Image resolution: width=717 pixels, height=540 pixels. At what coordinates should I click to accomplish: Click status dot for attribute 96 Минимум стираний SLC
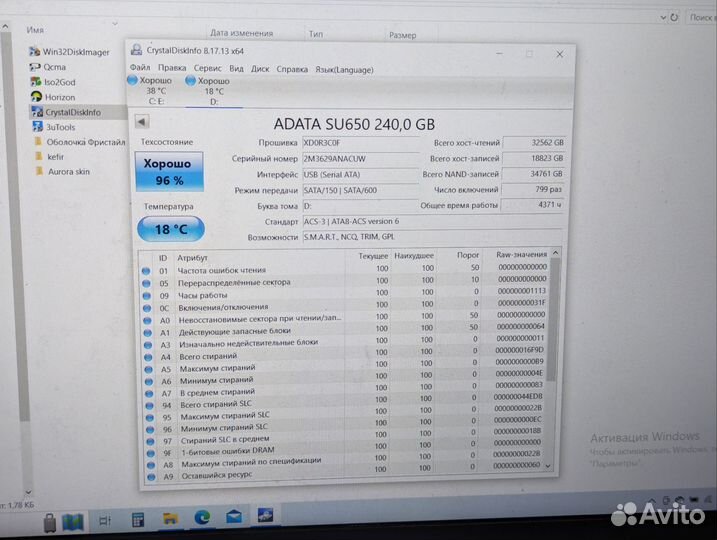[150, 429]
